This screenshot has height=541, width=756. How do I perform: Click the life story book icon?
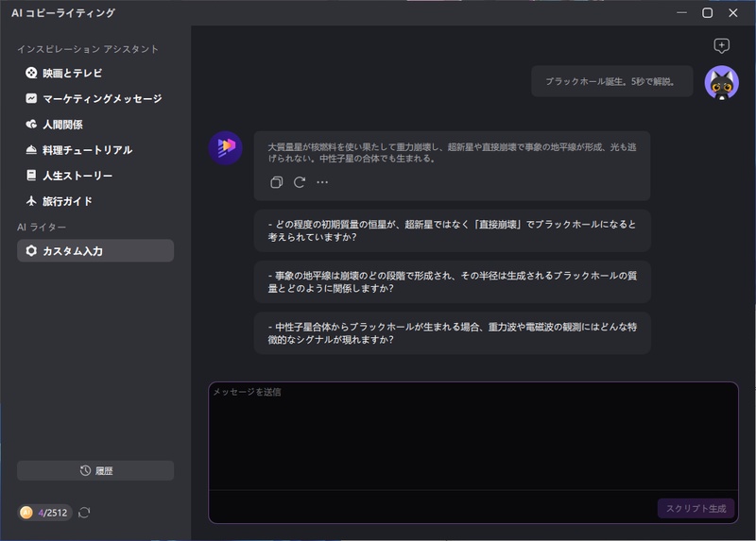tap(31, 176)
